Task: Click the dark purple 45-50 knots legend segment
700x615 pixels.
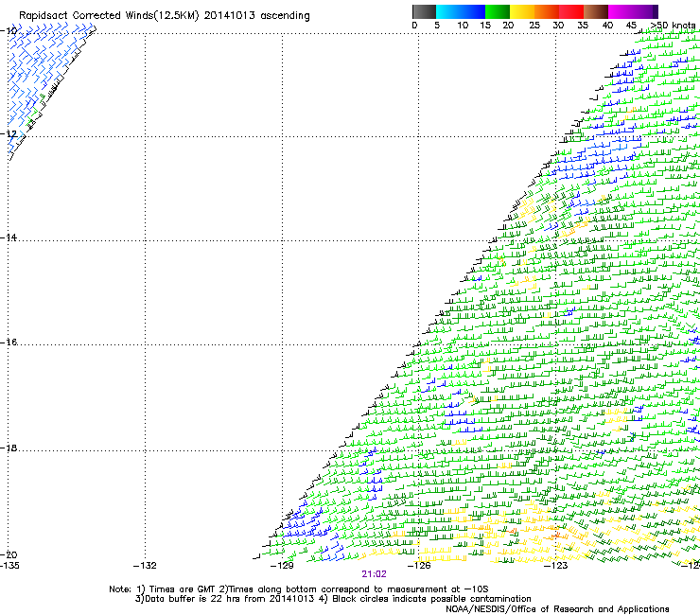Action: pyautogui.click(x=645, y=11)
